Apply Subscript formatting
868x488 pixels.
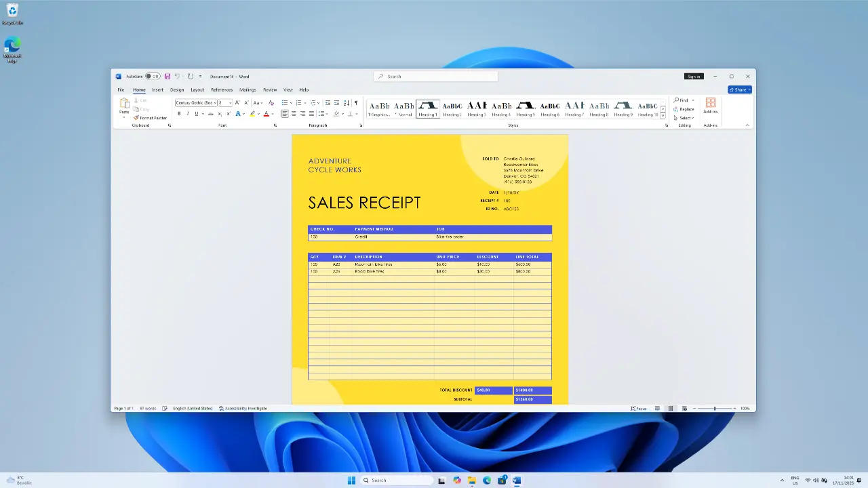tap(220, 114)
